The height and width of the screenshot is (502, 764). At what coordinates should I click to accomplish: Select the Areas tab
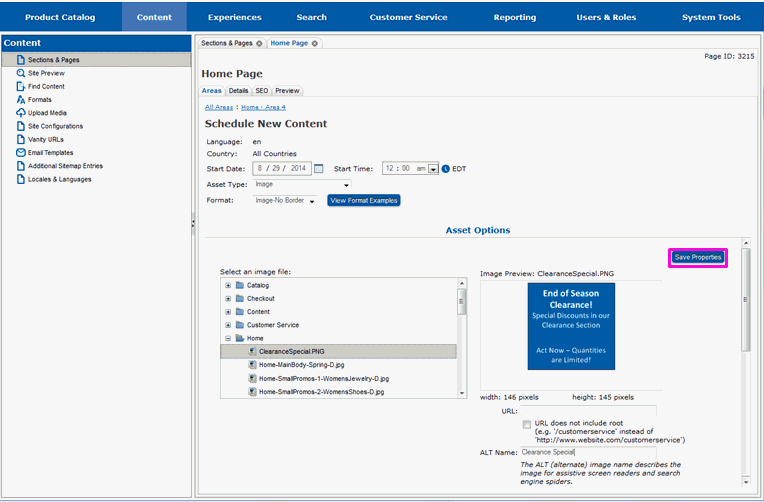tap(212, 91)
